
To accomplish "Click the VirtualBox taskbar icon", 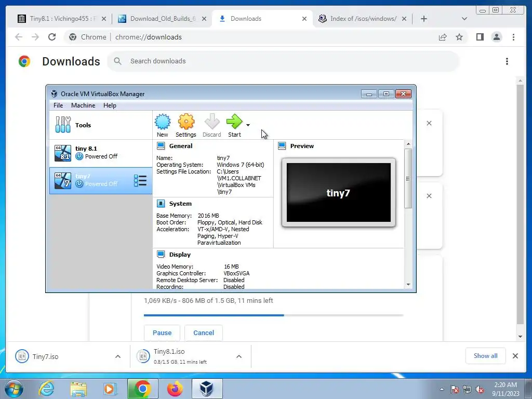I will coord(207,389).
